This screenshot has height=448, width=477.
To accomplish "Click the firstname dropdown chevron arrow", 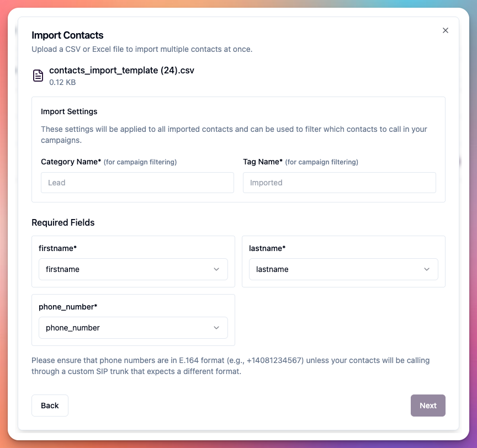I will tap(216, 269).
